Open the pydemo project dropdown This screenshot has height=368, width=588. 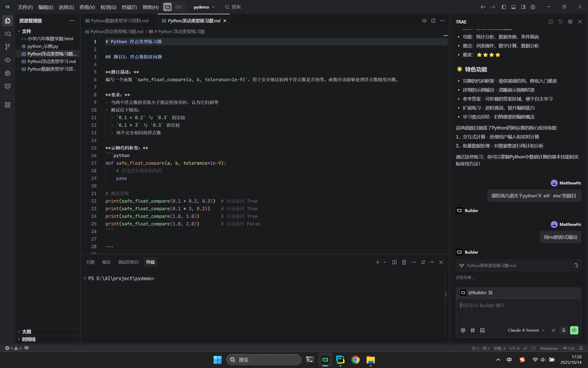(x=204, y=7)
